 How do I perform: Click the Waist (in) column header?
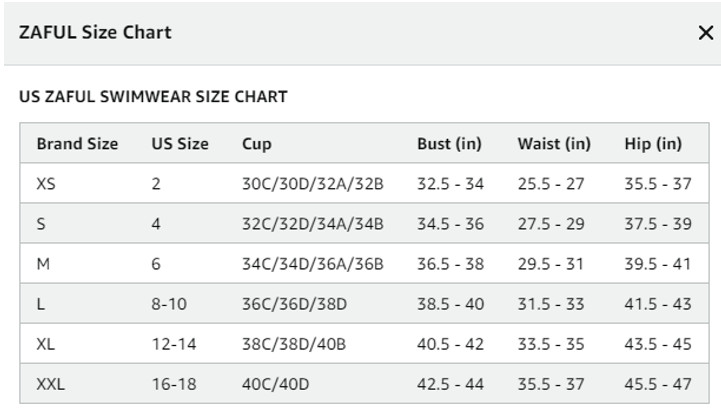click(554, 144)
